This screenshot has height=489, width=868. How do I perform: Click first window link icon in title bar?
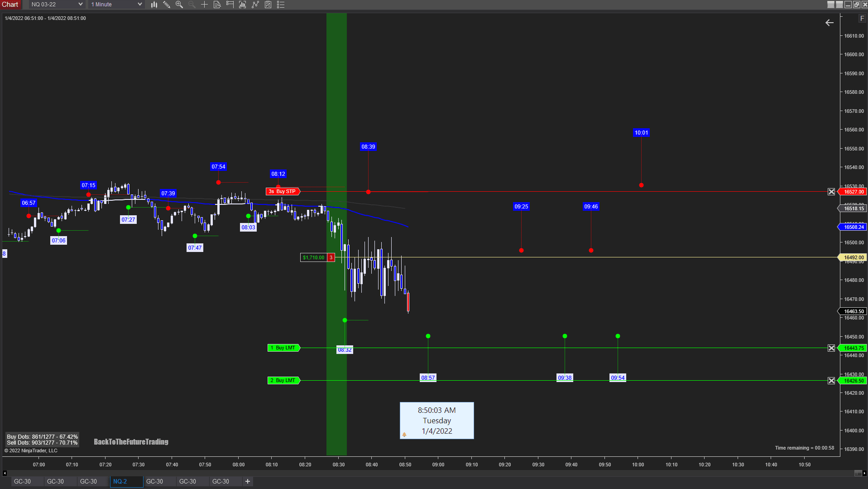tap(831, 5)
